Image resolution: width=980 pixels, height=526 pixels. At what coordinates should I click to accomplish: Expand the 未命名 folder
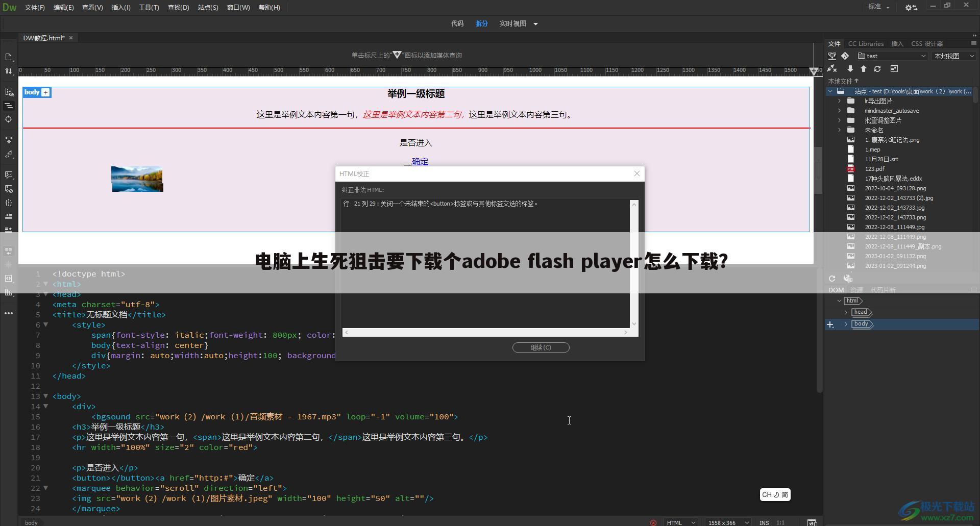(839, 130)
